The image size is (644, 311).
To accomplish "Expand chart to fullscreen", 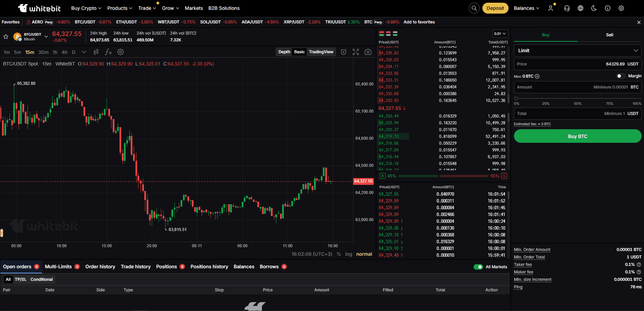I will pyautogui.click(x=356, y=52).
